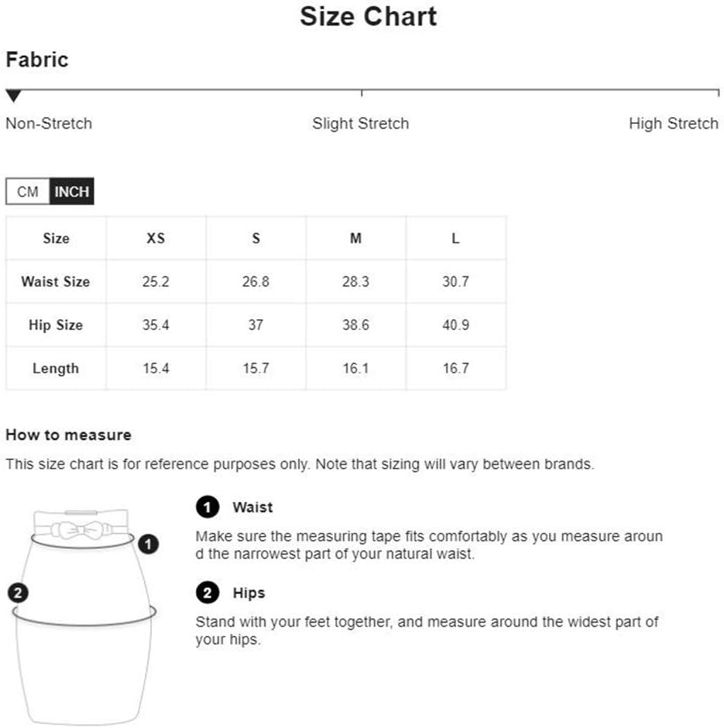Click the Non-Stretch label

tap(49, 123)
